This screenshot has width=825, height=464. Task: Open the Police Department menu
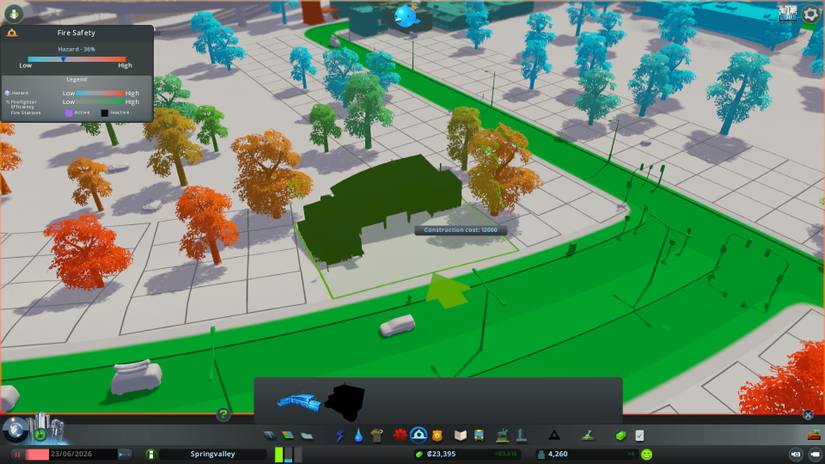[437, 436]
